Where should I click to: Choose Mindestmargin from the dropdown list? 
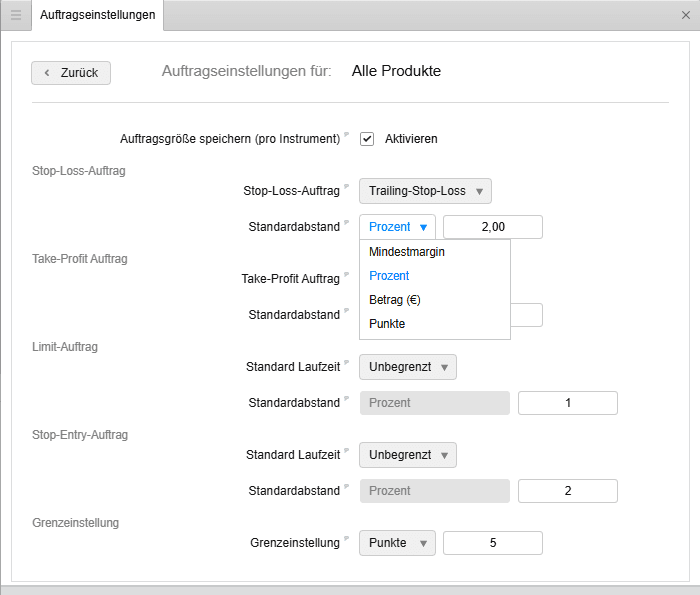(x=407, y=252)
